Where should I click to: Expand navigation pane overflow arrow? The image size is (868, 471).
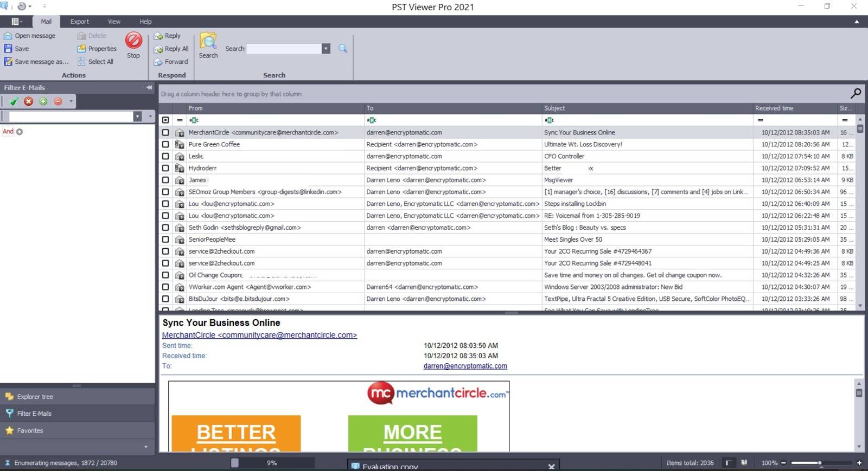coord(145,447)
